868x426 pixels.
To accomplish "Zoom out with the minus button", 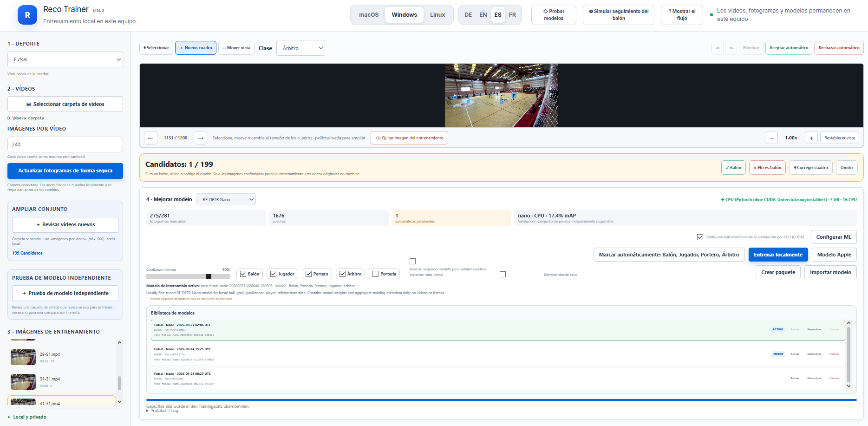I will pyautogui.click(x=771, y=138).
